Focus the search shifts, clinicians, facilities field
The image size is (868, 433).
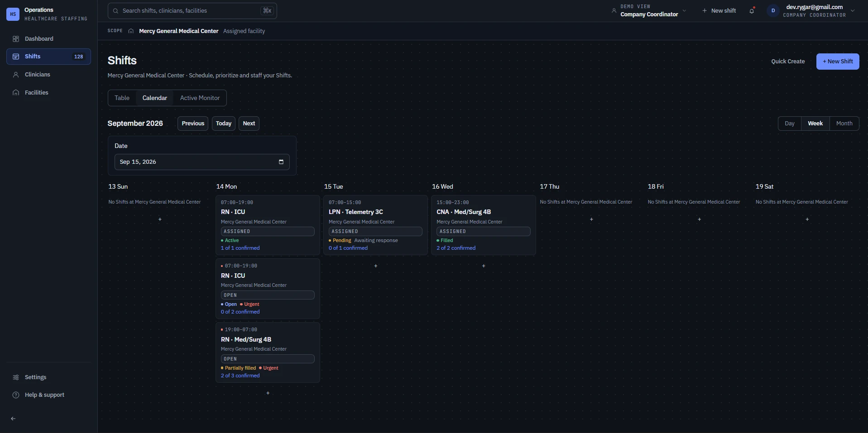[x=192, y=11]
